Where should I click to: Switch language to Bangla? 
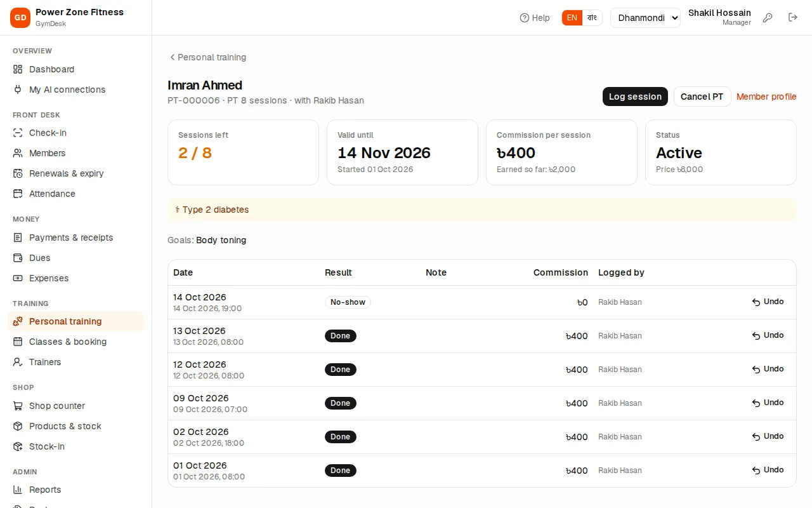[x=592, y=18]
